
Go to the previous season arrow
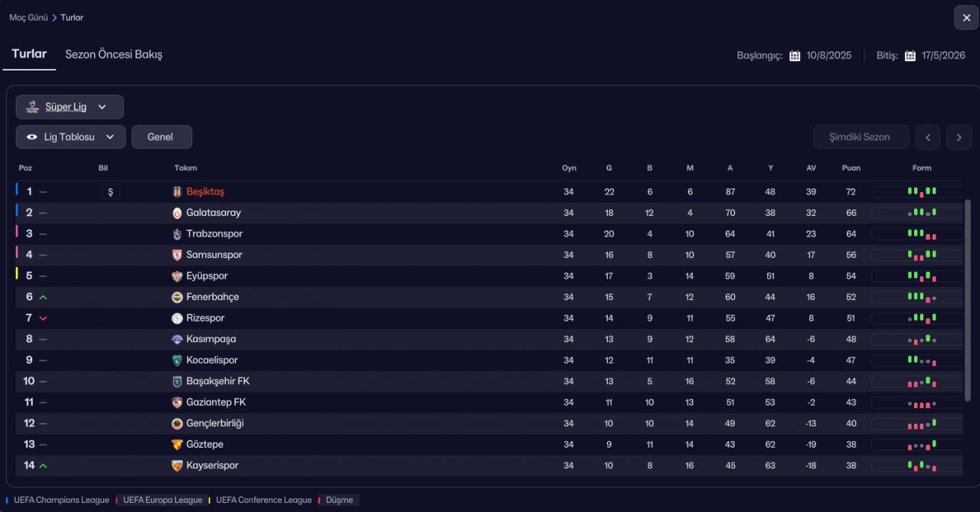click(x=928, y=137)
